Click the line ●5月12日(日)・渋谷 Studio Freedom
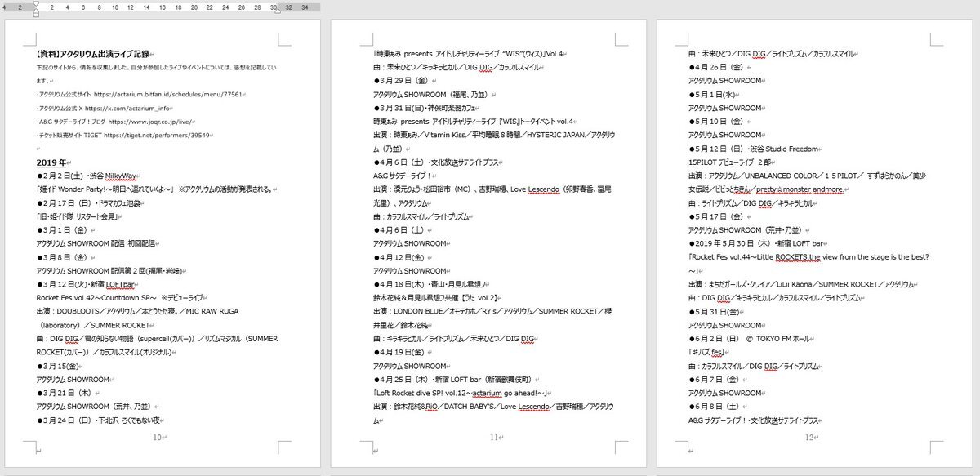The height and width of the screenshot is (476, 980). pyautogui.click(x=755, y=149)
